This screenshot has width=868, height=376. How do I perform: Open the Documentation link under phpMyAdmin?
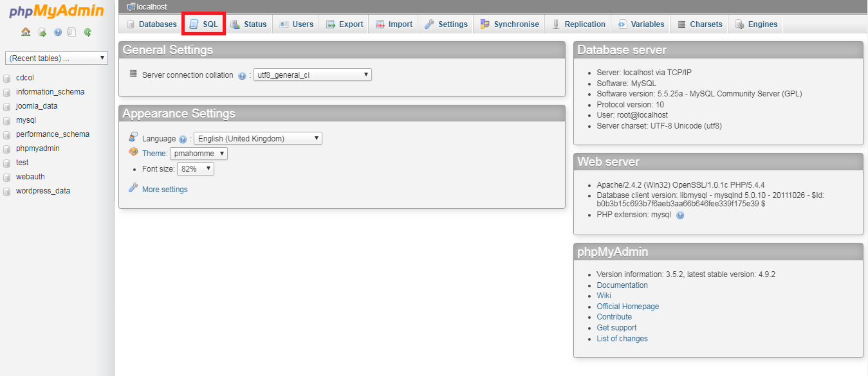pyautogui.click(x=622, y=285)
